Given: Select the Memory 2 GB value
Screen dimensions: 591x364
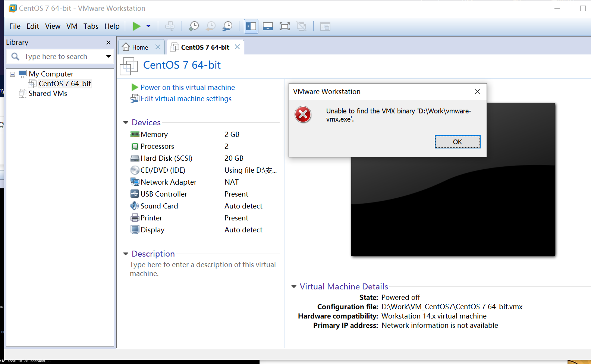Looking at the screenshot, I should point(232,134).
